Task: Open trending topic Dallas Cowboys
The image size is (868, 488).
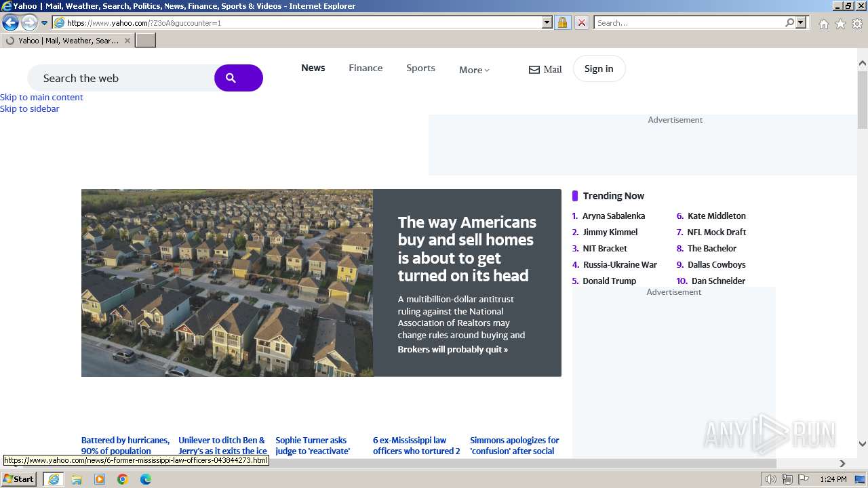Action: [x=716, y=264]
